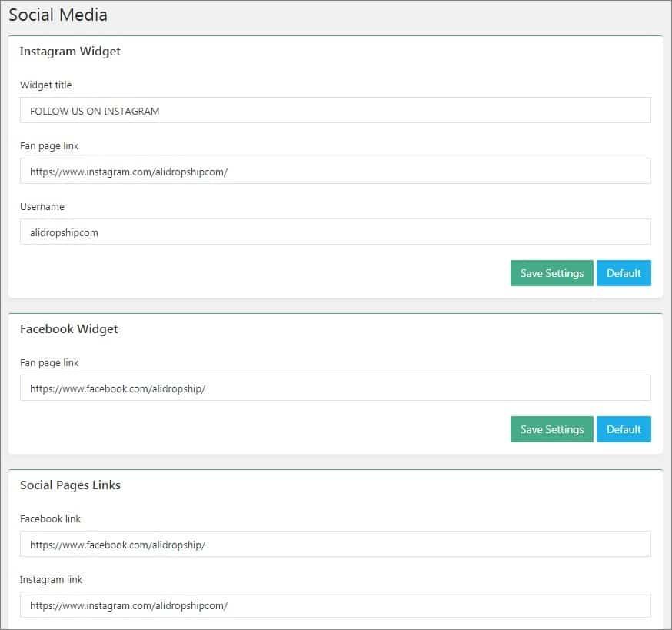Click the Facebook Widget Fan page link field
672x630 pixels.
335,388
